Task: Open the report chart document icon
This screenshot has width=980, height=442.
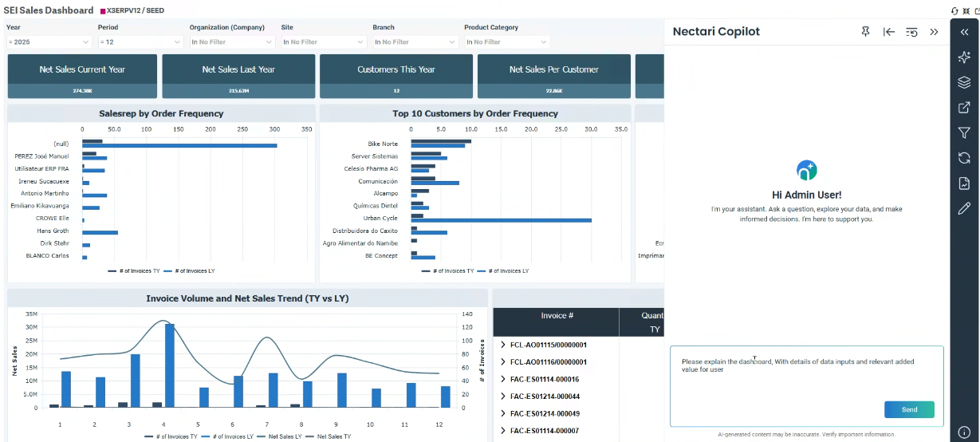Action: click(964, 184)
